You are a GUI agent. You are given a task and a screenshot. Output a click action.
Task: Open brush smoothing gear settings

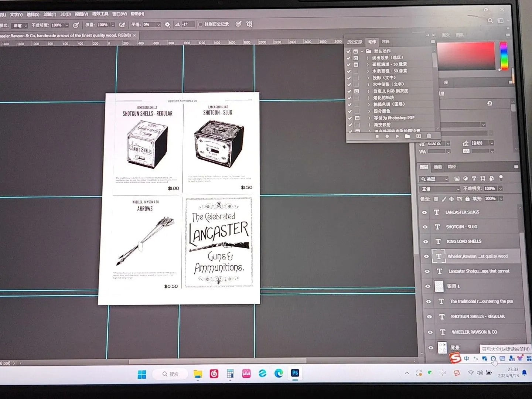pos(167,24)
